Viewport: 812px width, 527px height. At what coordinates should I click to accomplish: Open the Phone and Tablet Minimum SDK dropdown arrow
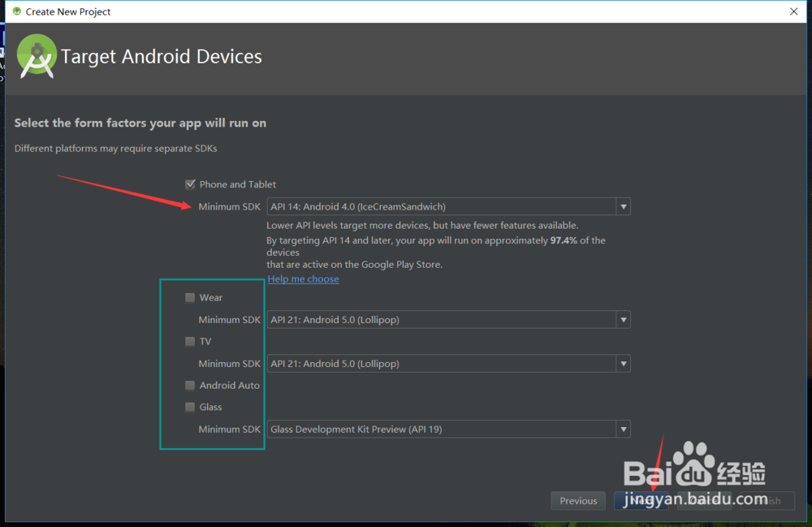point(623,207)
